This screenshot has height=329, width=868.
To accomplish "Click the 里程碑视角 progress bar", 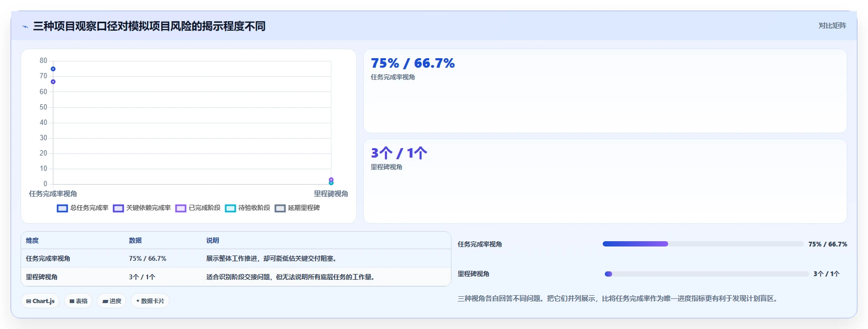I will tap(707, 273).
